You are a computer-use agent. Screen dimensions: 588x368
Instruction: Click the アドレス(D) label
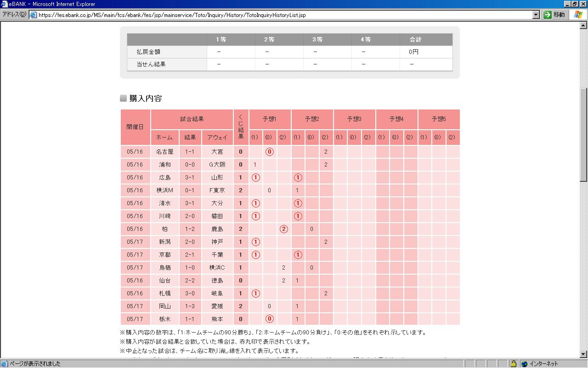(x=14, y=15)
